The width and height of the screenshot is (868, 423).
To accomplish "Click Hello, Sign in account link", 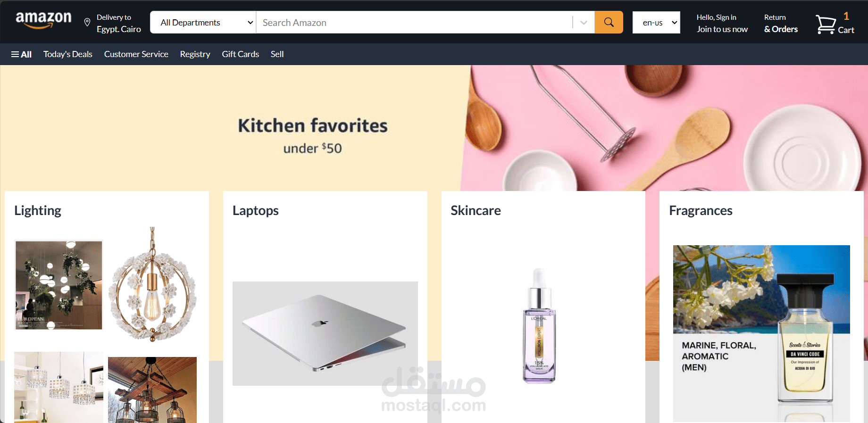I will pyautogui.click(x=722, y=23).
